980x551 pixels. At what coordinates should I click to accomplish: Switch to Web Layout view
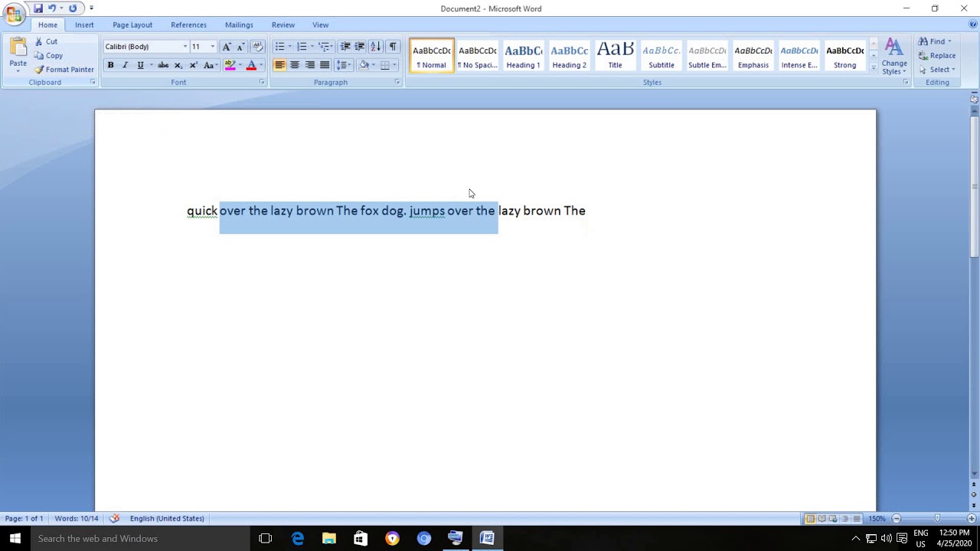click(833, 518)
